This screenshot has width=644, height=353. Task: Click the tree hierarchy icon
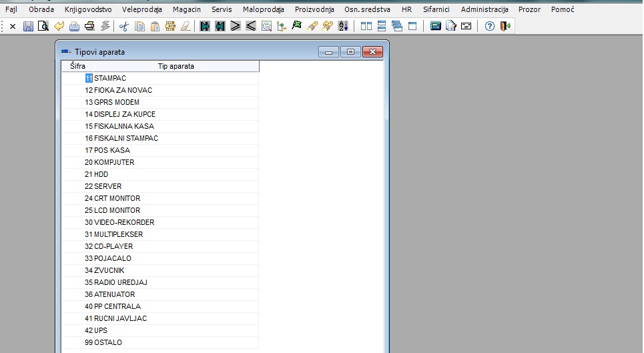[281, 27]
